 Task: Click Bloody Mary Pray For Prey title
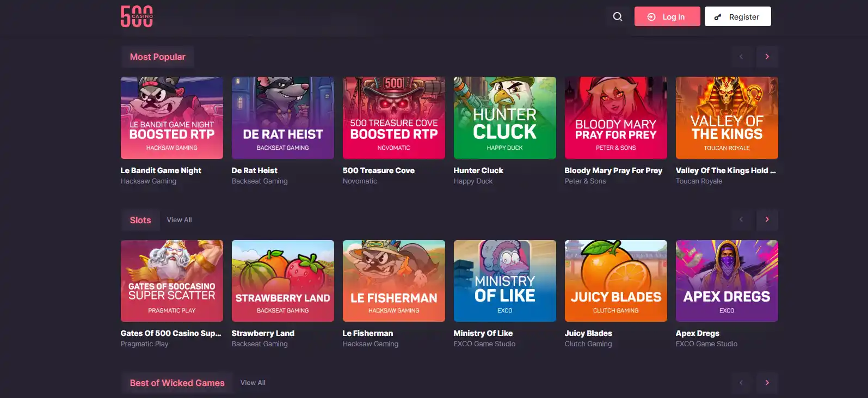pos(613,170)
